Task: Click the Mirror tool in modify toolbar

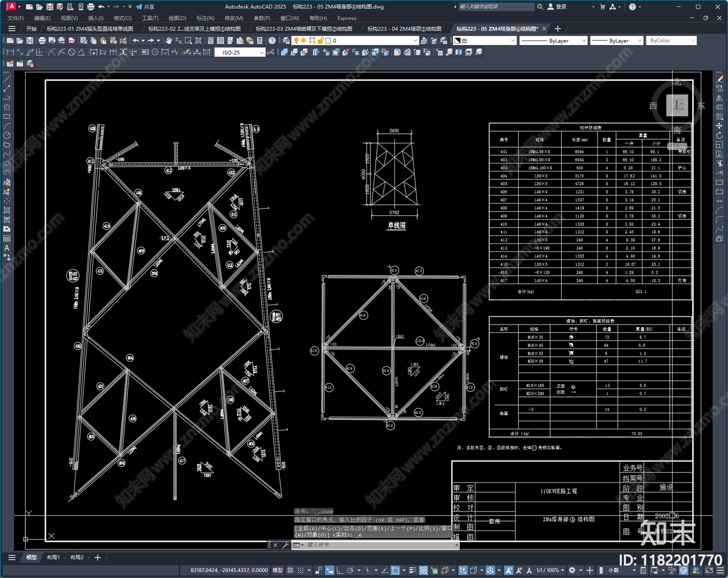Action: [719, 98]
